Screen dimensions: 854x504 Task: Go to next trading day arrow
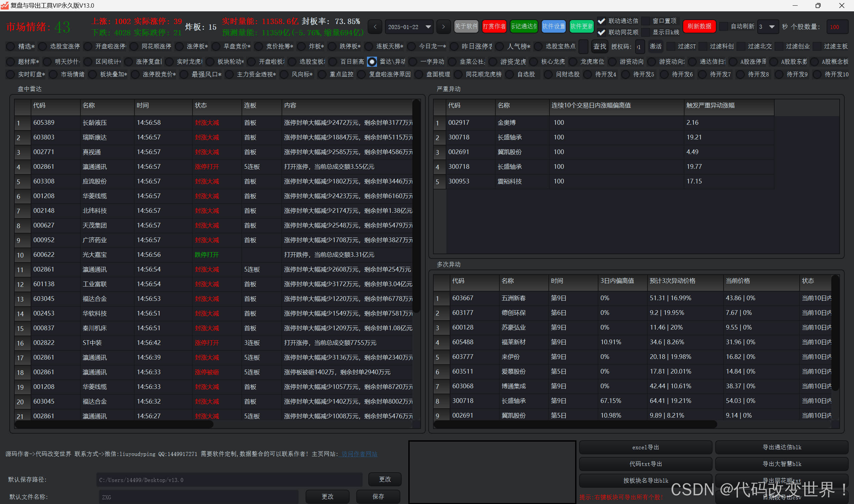[x=443, y=26]
